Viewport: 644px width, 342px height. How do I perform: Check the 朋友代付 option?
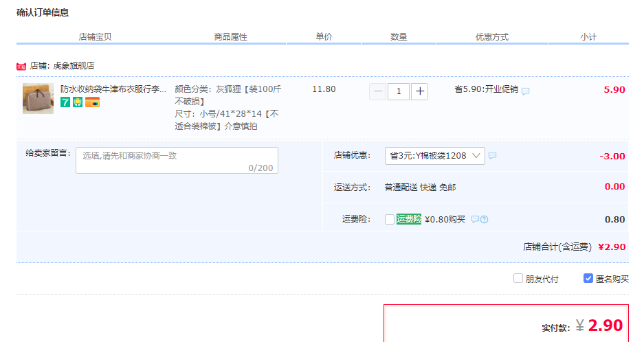click(518, 278)
